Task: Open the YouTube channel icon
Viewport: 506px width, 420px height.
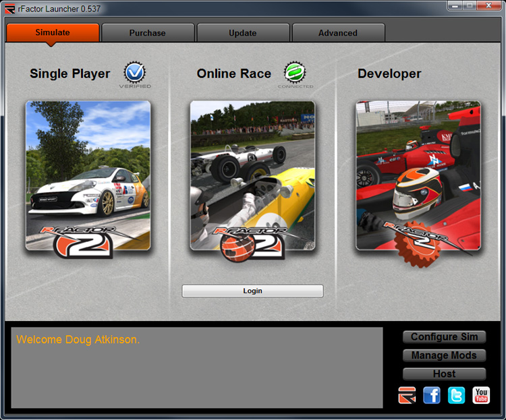Action: pyautogui.click(x=481, y=395)
